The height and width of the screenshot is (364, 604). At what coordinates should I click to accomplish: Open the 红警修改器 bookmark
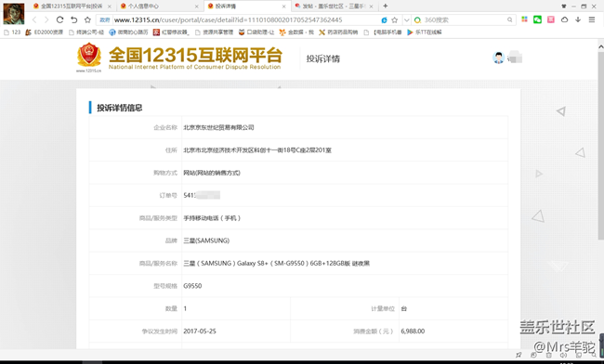tap(171, 32)
